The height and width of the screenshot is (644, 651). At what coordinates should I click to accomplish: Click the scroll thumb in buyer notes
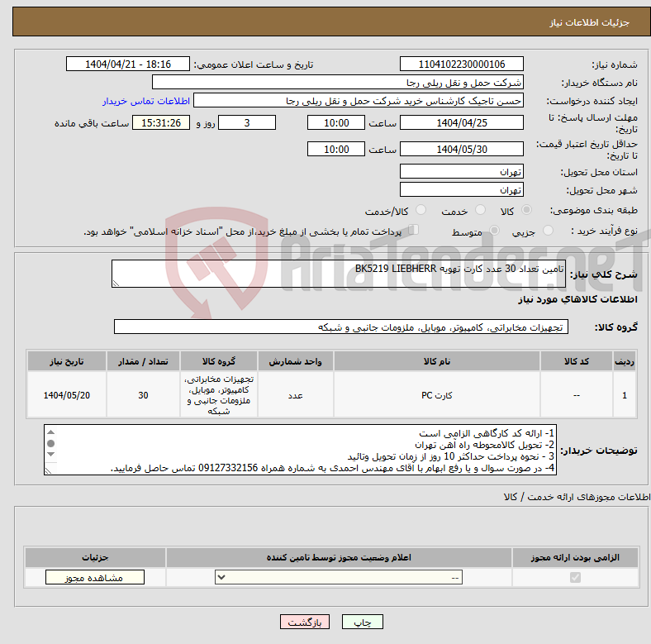(50, 443)
